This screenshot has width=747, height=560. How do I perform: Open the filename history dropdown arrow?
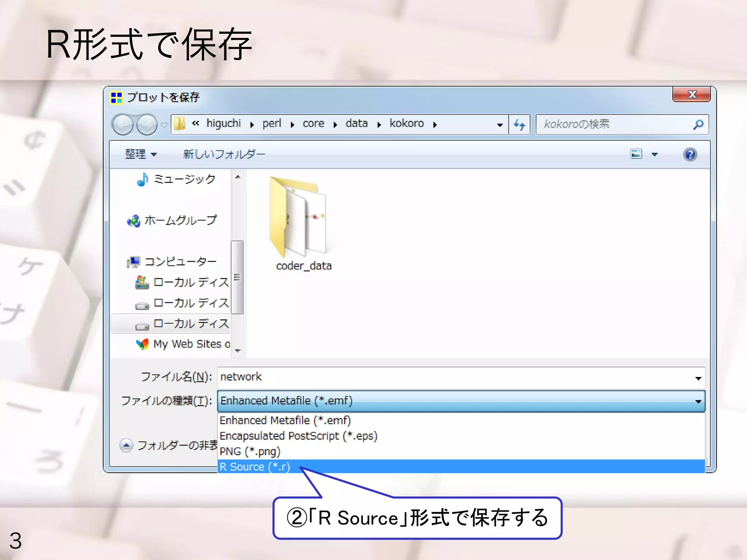[698, 378]
